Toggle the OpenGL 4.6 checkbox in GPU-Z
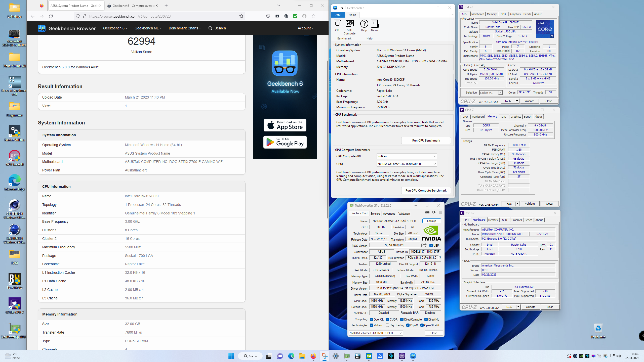The width and height of the screenshot is (644, 362). [422, 325]
